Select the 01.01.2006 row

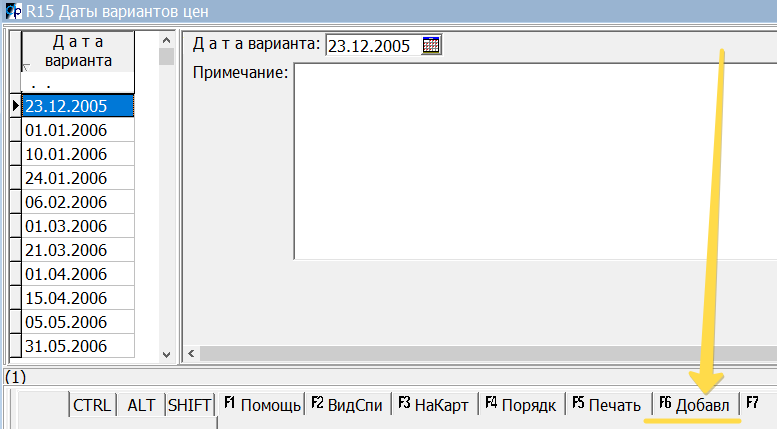pyautogui.click(x=78, y=130)
